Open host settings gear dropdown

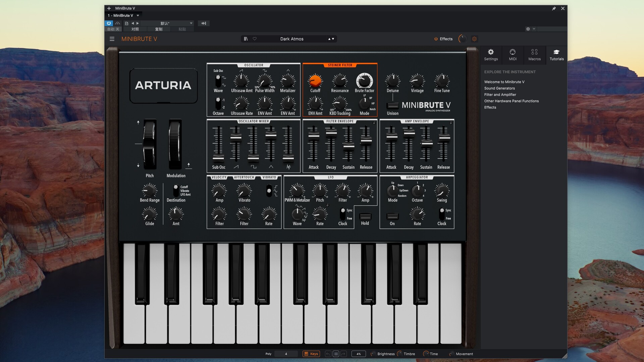[x=530, y=29]
